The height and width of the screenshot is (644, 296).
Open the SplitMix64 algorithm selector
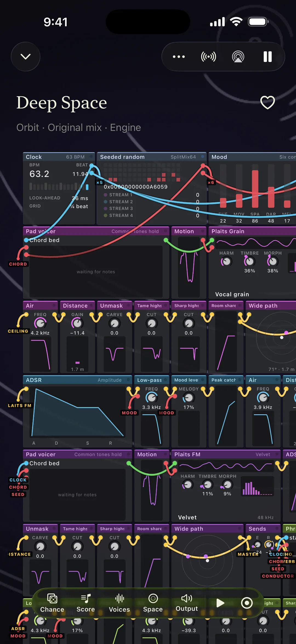183,157
